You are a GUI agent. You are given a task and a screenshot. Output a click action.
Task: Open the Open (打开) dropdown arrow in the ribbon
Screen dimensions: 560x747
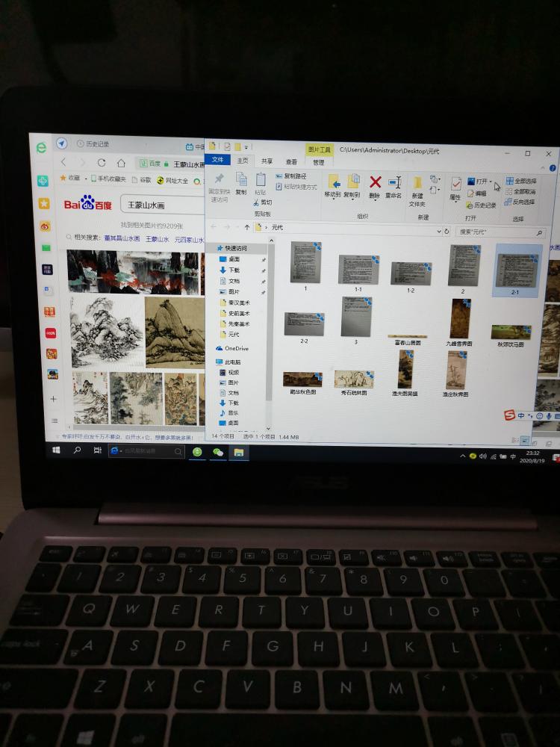coord(491,182)
